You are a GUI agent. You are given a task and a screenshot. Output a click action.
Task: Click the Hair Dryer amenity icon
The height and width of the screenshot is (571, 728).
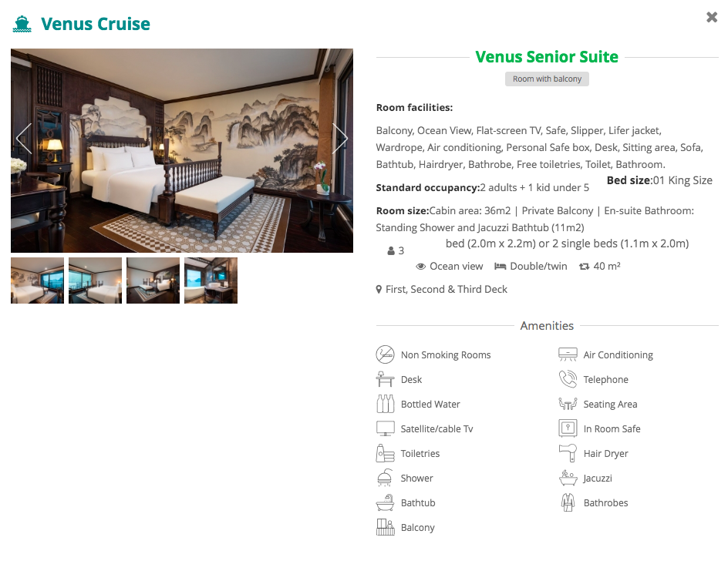coord(568,453)
